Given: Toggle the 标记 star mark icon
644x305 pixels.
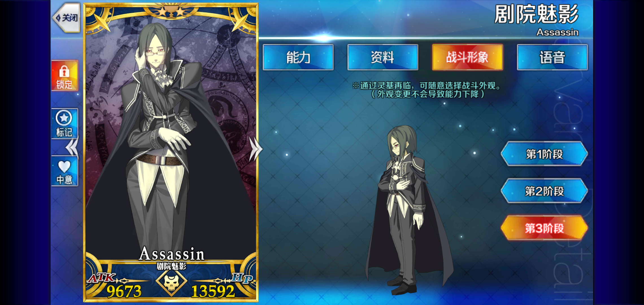Looking at the screenshot, I should [x=65, y=123].
